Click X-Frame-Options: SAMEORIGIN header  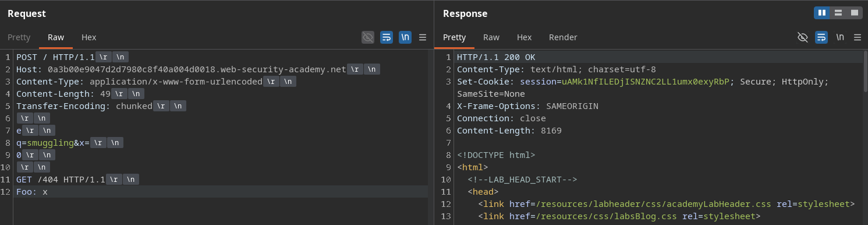pyautogui.click(x=527, y=106)
